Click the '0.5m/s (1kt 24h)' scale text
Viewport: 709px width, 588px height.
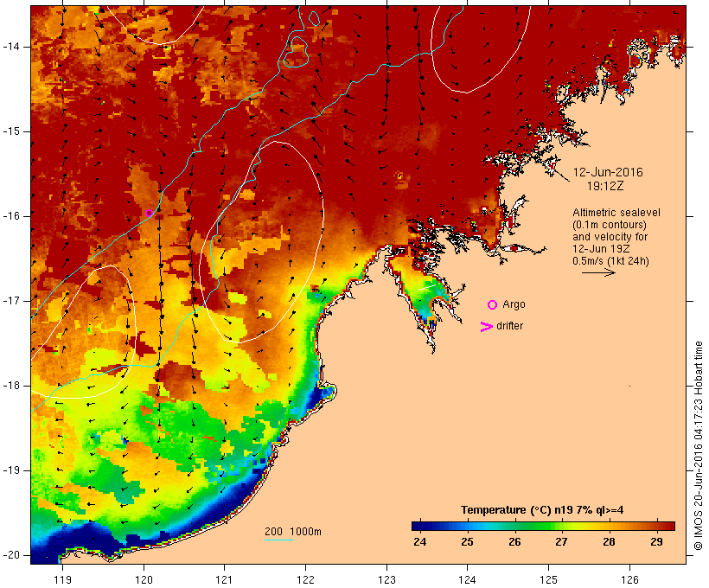(610, 261)
